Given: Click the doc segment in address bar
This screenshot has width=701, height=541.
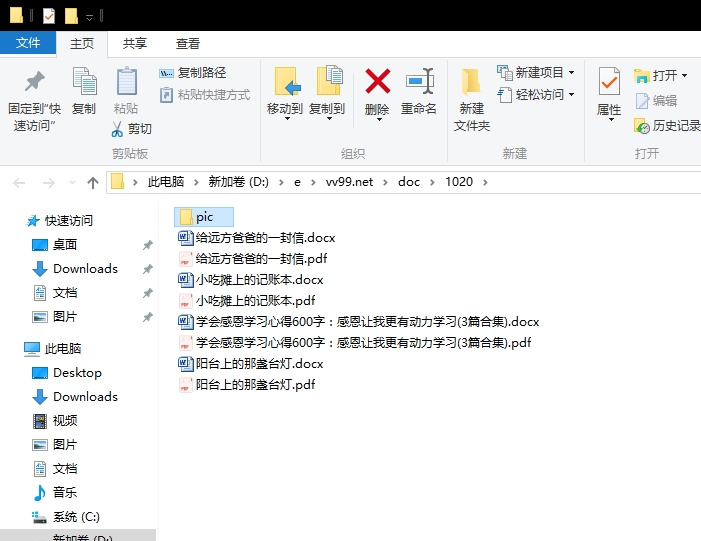Looking at the screenshot, I should pos(409,182).
